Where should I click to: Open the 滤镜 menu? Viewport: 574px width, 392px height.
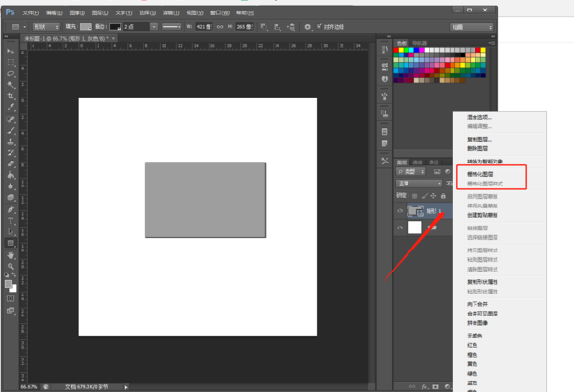(171, 12)
